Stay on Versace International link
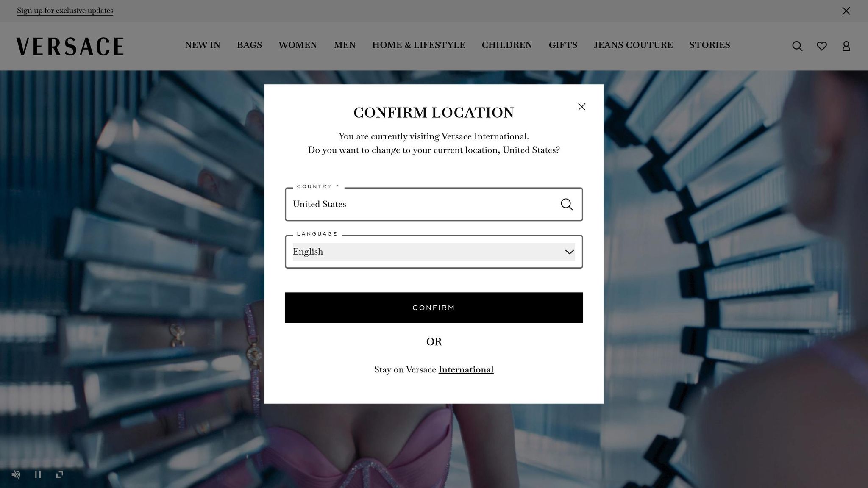The width and height of the screenshot is (868, 488). pos(466,369)
